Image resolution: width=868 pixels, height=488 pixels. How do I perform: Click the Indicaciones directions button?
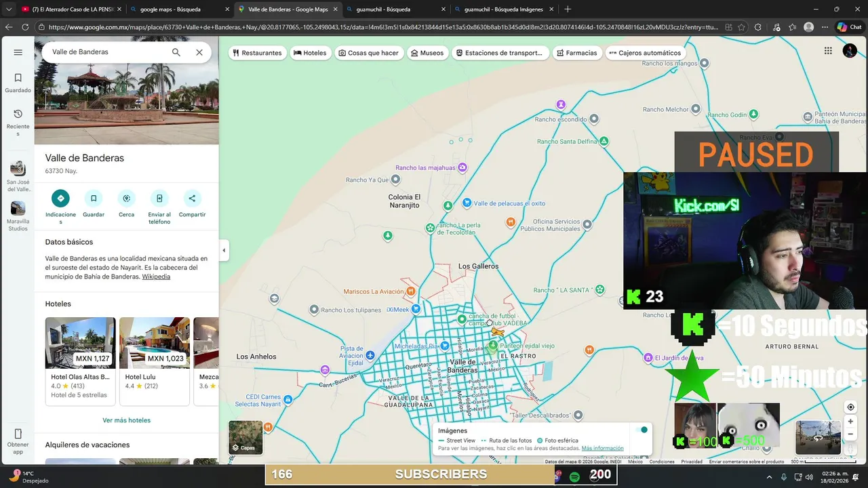60,199
